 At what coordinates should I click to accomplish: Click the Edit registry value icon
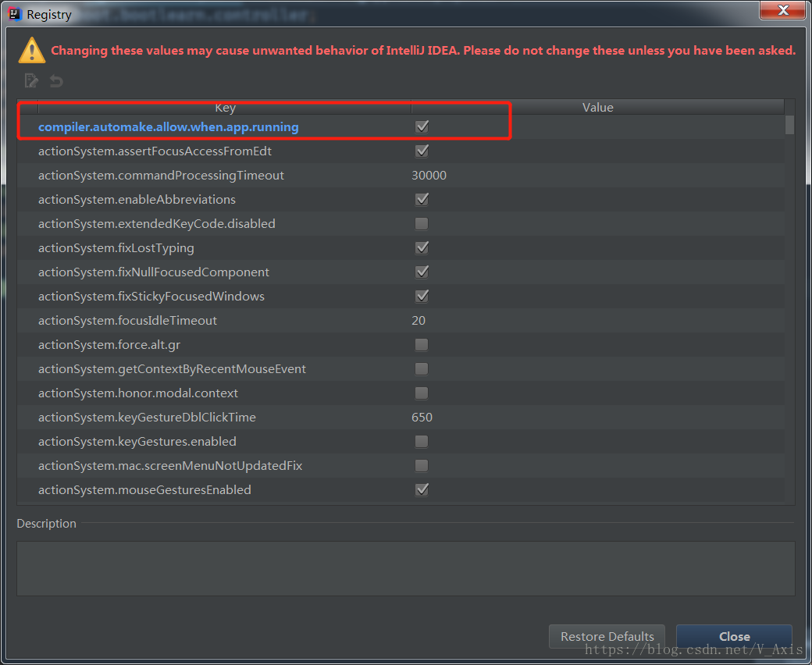pos(31,80)
